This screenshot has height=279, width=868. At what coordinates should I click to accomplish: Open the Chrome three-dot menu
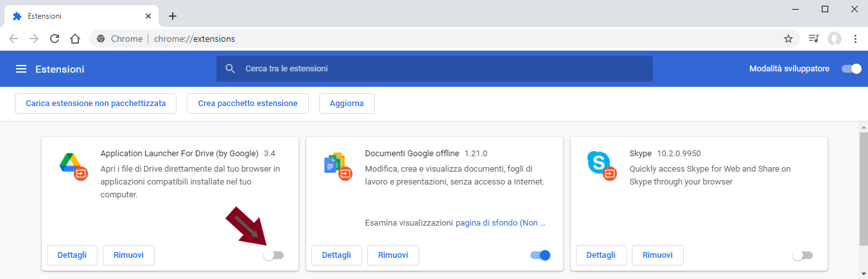[855, 39]
